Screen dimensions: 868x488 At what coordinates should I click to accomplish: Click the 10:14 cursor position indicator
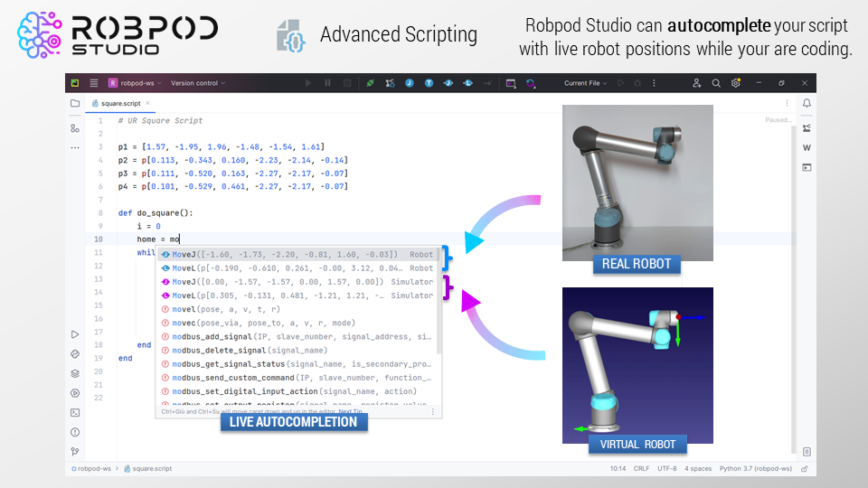[618, 469]
